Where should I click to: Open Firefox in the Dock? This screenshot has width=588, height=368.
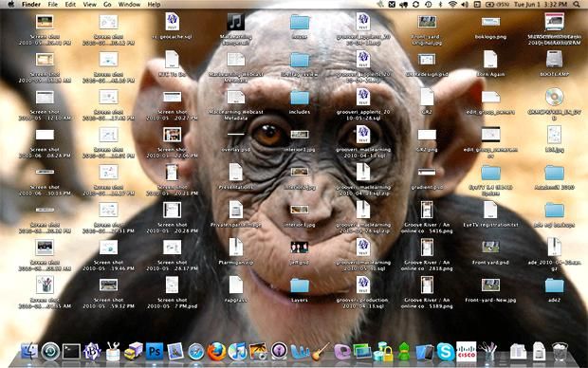(217, 352)
